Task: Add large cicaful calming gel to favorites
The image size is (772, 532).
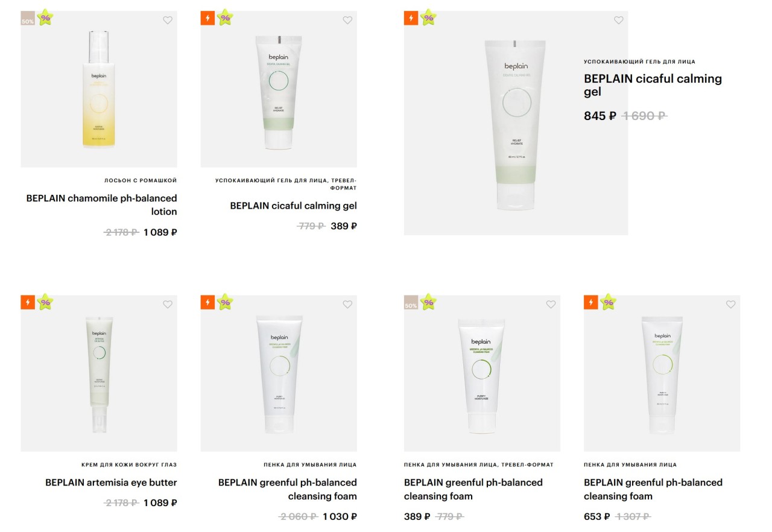Action: click(x=618, y=20)
